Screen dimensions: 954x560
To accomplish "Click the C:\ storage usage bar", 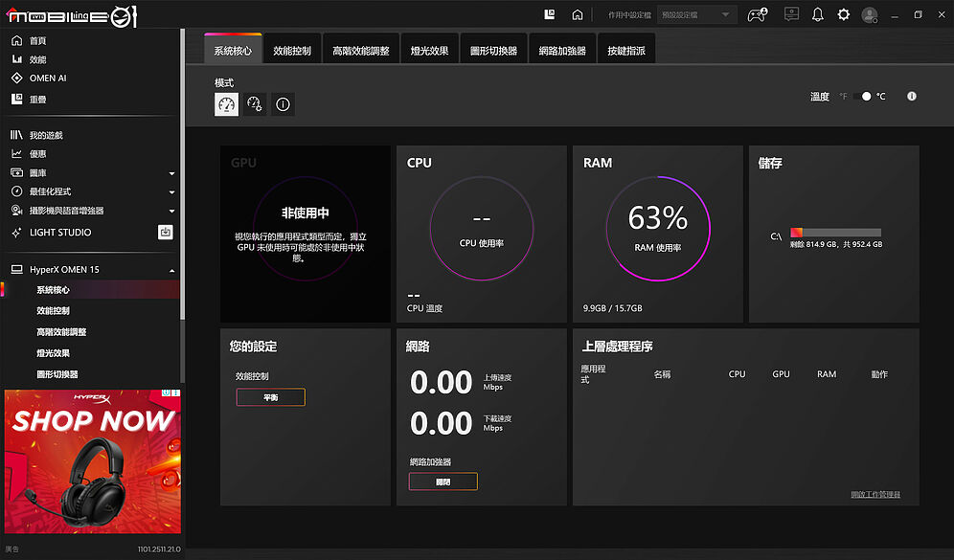I will 835,233.
